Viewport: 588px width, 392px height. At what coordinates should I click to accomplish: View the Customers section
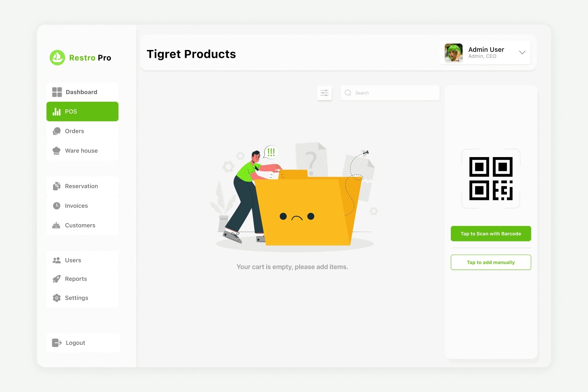[83, 225]
